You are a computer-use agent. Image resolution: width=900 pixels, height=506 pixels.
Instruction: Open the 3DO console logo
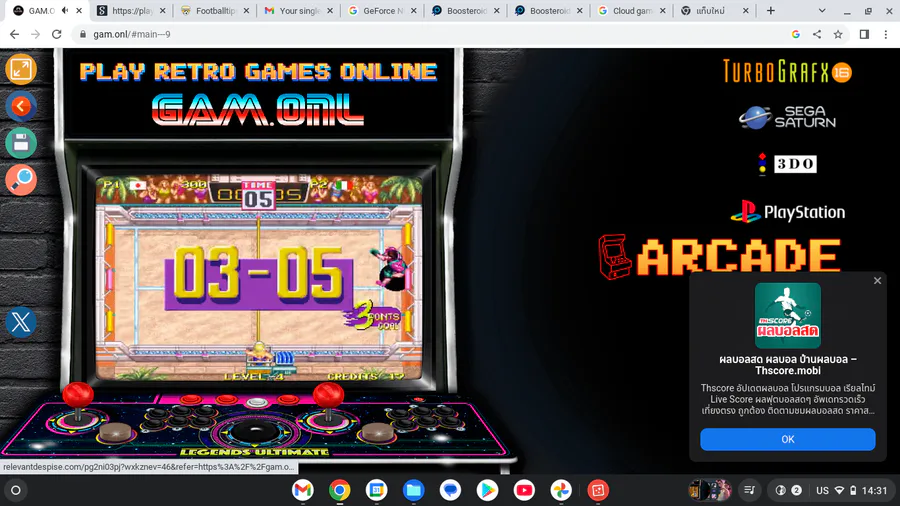[x=787, y=164]
